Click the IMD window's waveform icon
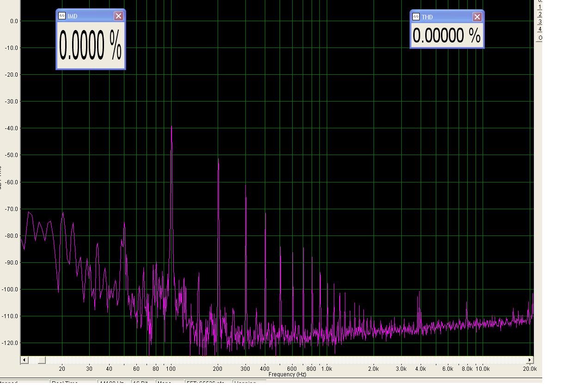 pyautogui.click(x=62, y=16)
